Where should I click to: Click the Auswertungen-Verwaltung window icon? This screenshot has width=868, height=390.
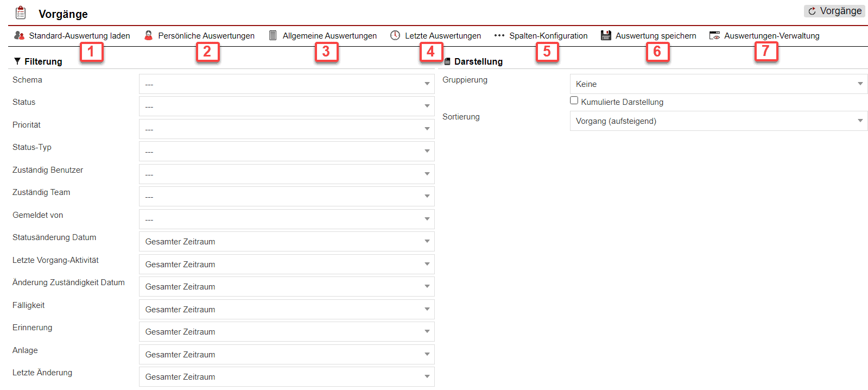coord(714,35)
